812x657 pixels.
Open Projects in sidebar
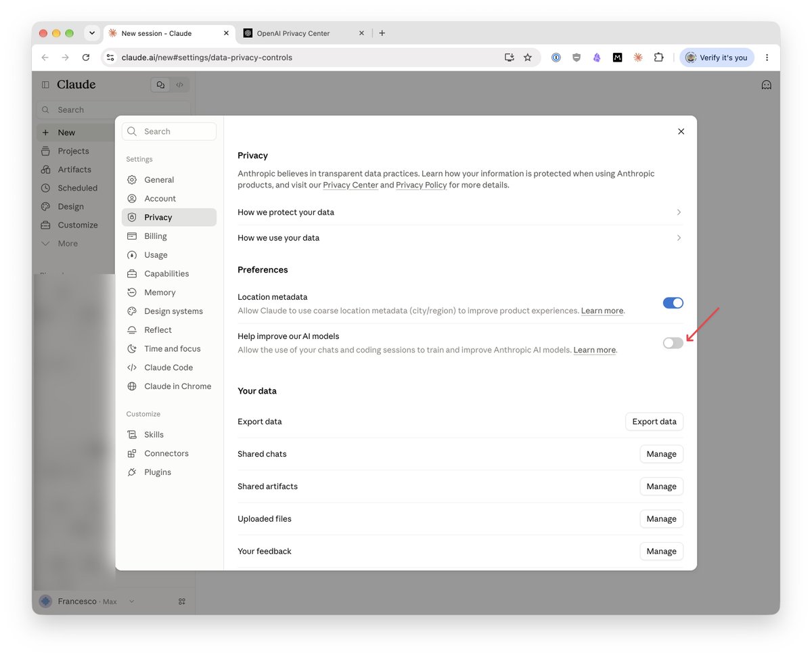tap(74, 151)
